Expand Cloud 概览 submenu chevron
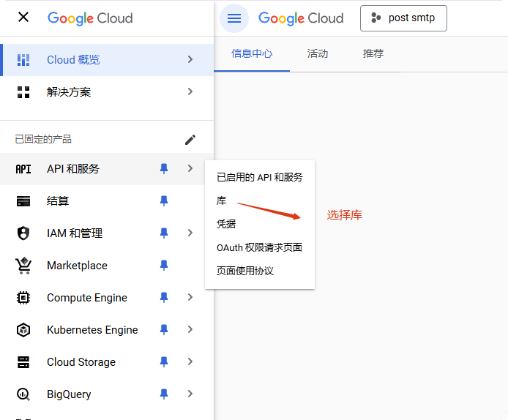Screen dimensions: 508x420 190,59
